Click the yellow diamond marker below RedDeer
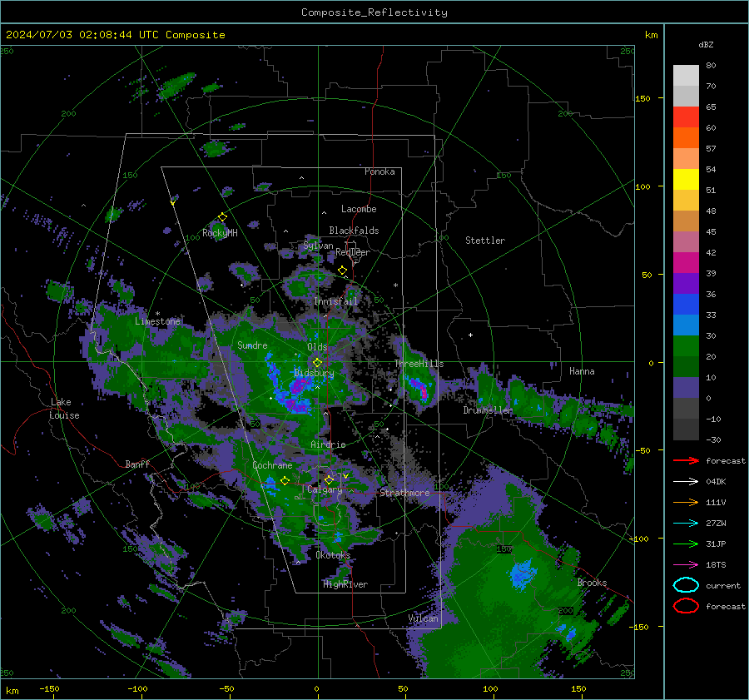Screen dimensions: 749x700 342,271
